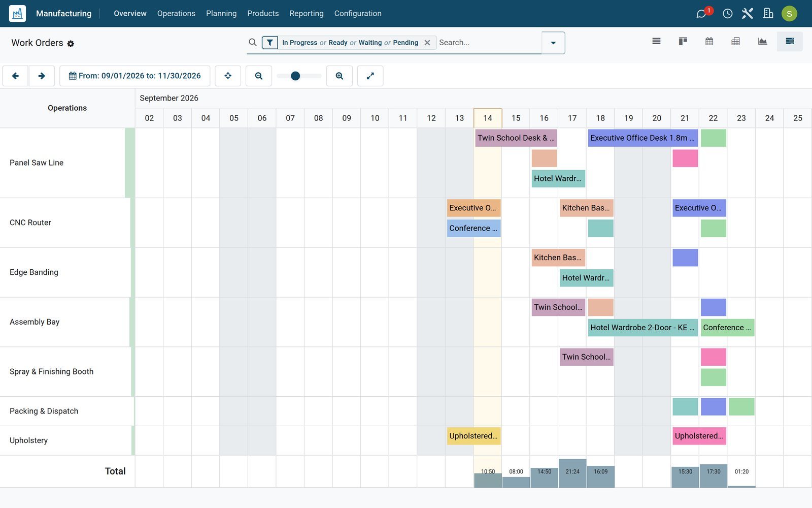The height and width of the screenshot is (508, 812).
Task: Adjust the Gantt zoom slider handle
Action: click(x=295, y=76)
